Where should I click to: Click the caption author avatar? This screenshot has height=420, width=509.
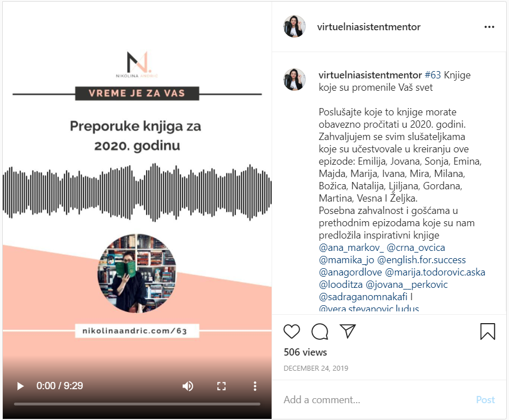pyautogui.click(x=295, y=80)
